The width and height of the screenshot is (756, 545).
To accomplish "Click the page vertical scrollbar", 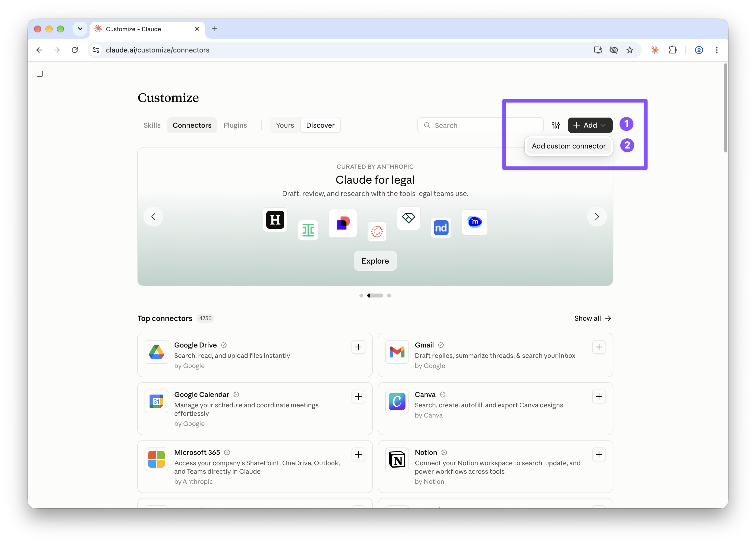I will point(725,108).
